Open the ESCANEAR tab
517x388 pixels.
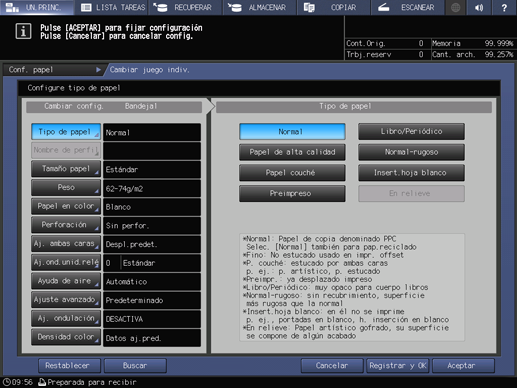click(x=408, y=7)
